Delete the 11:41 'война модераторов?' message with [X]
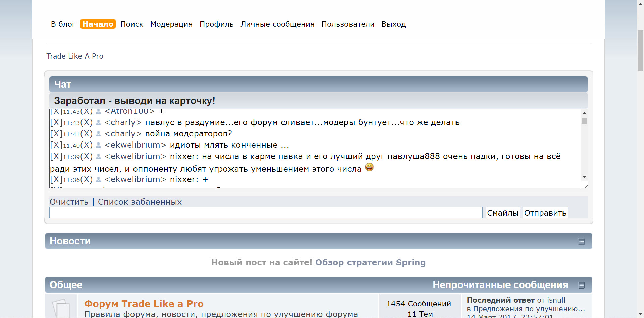Image resolution: width=644 pixels, height=318 pixels. (56, 134)
